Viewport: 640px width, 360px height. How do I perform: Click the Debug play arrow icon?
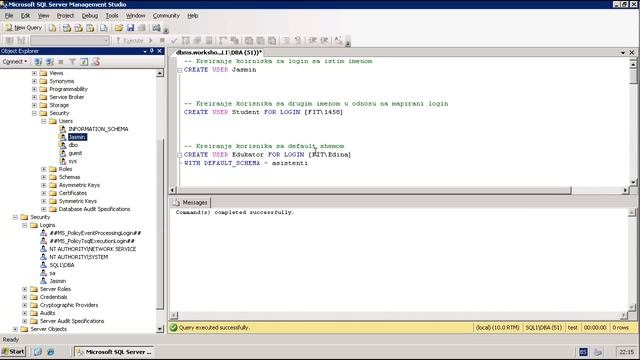[x=151, y=40]
